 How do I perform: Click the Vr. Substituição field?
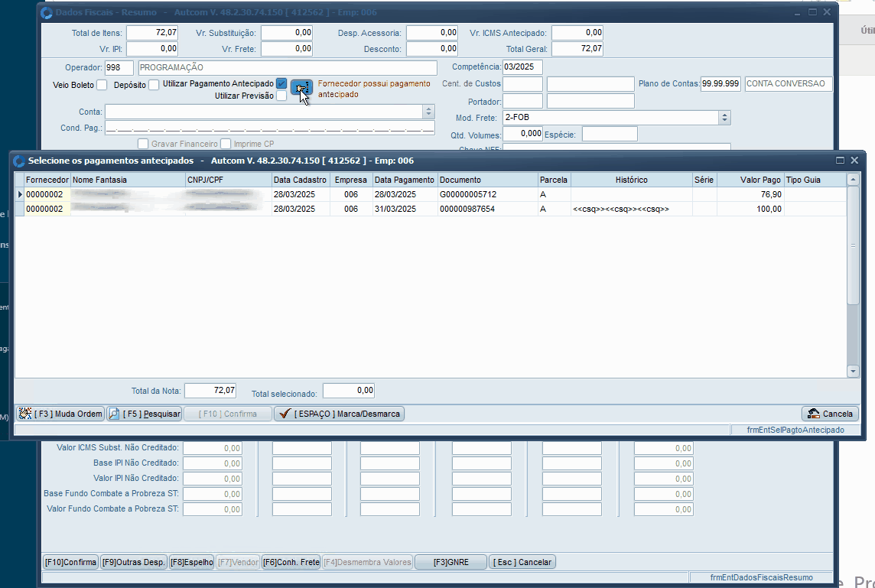pyautogui.click(x=287, y=32)
